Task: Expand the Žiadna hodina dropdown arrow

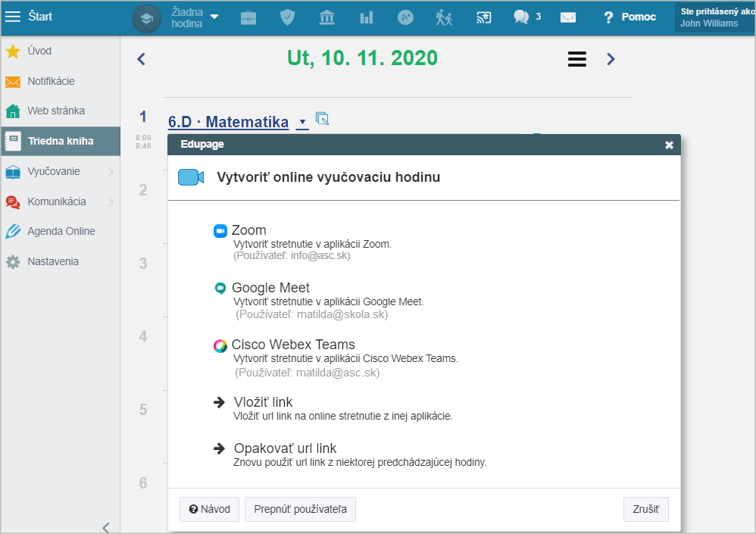Action: point(214,17)
